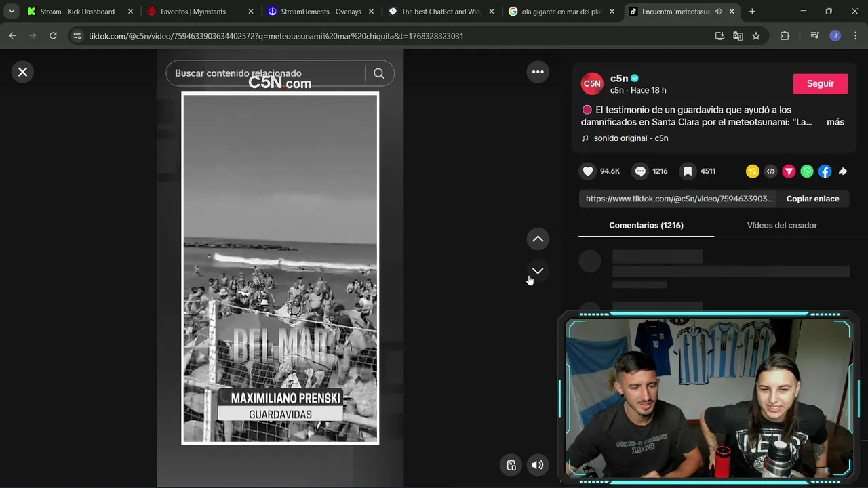Switch to 'ola gigante en mar' Google tab
Image resolution: width=868 pixels, height=488 pixels.
click(x=561, y=12)
